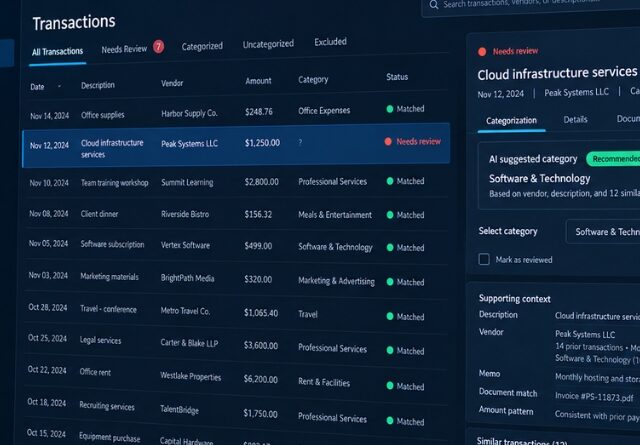The image size is (640, 445).
Task: Select the Marketing materials transaction
Action: (x=109, y=276)
